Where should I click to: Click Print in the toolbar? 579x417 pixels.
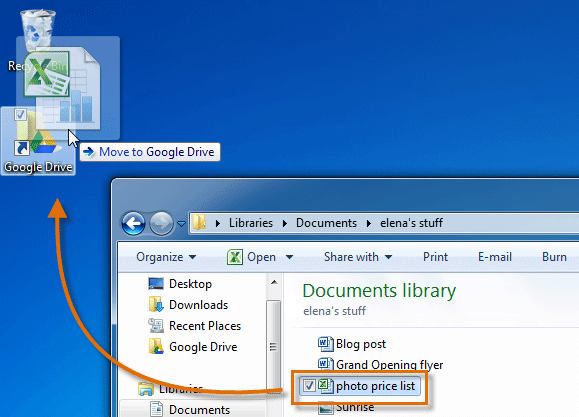[435, 257]
